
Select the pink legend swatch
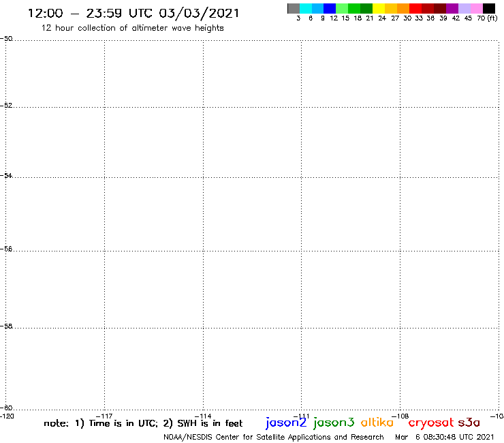[477, 8]
